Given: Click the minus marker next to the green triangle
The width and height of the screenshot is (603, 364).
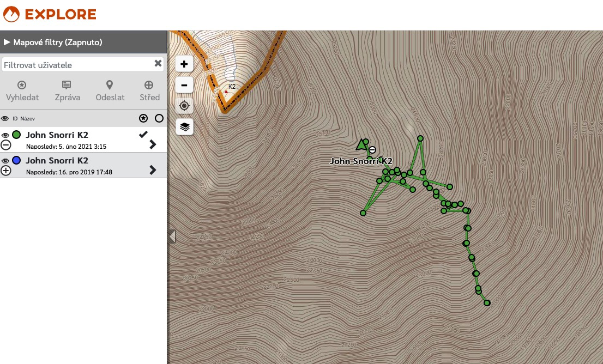Looking at the screenshot, I should 372,150.
